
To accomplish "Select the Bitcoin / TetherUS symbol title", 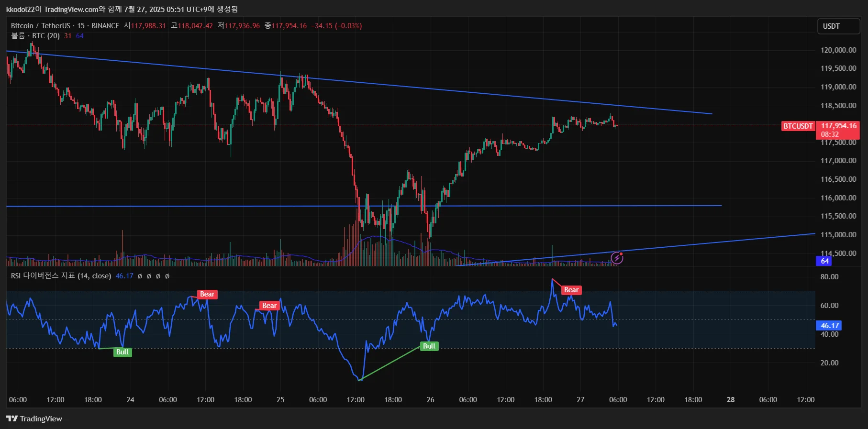I will pyautogui.click(x=41, y=26).
